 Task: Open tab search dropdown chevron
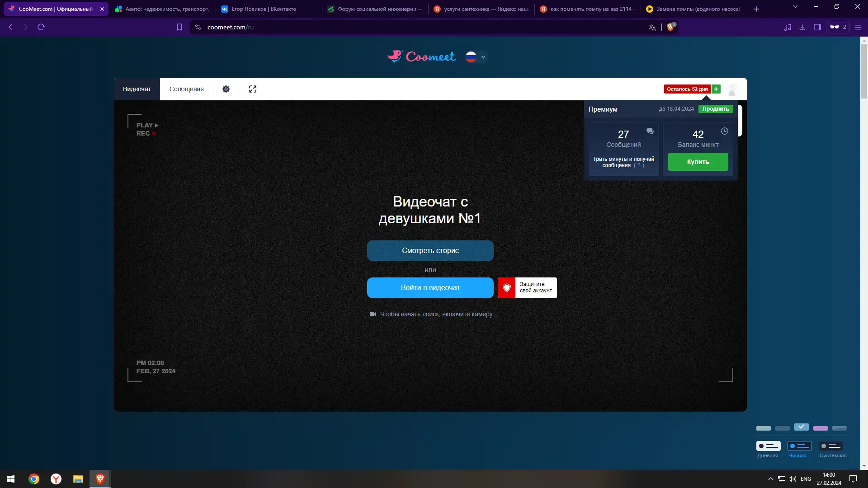[795, 7]
